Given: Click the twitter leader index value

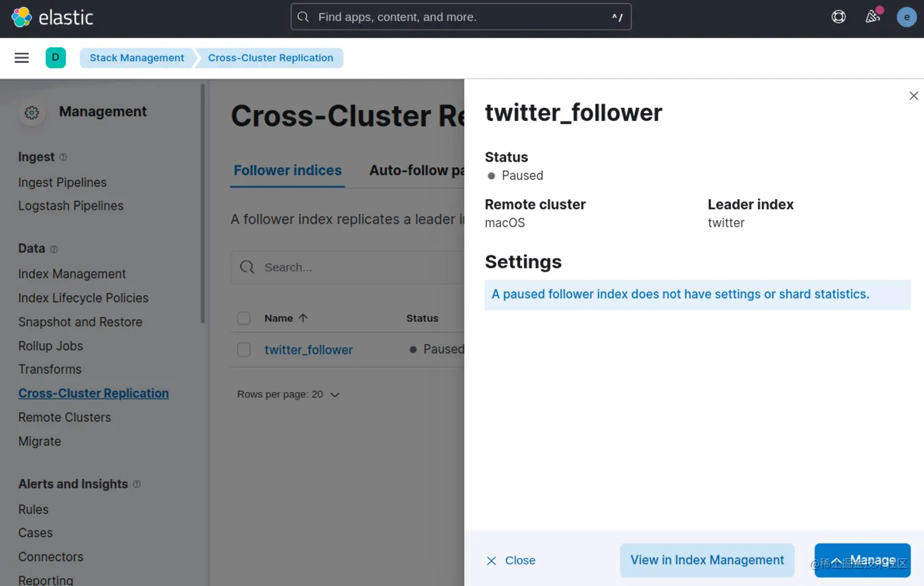Looking at the screenshot, I should click(x=726, y=223).
